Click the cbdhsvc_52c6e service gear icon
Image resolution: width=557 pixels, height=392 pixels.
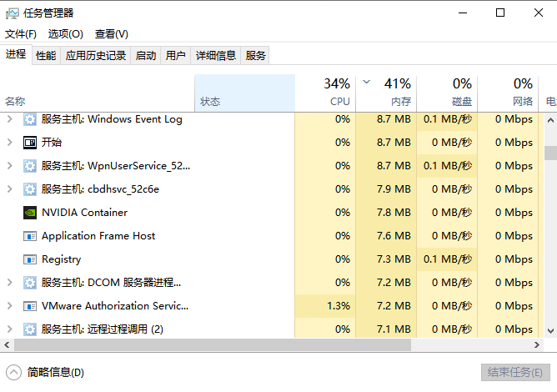click(30, 189)
